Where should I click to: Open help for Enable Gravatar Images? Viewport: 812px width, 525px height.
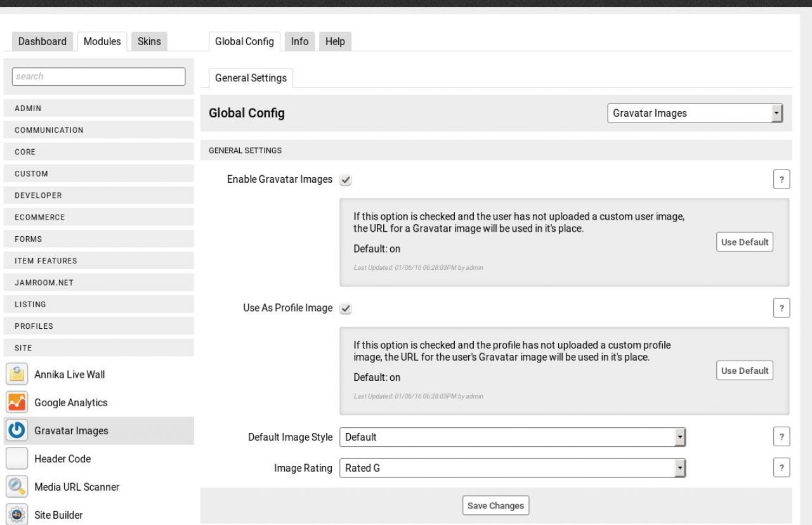tap(782, 180)
